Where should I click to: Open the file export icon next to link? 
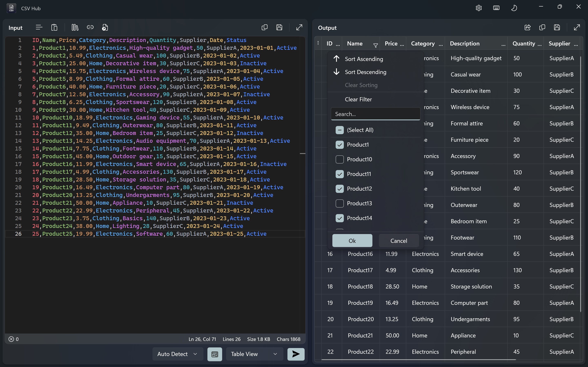(105, 27)
